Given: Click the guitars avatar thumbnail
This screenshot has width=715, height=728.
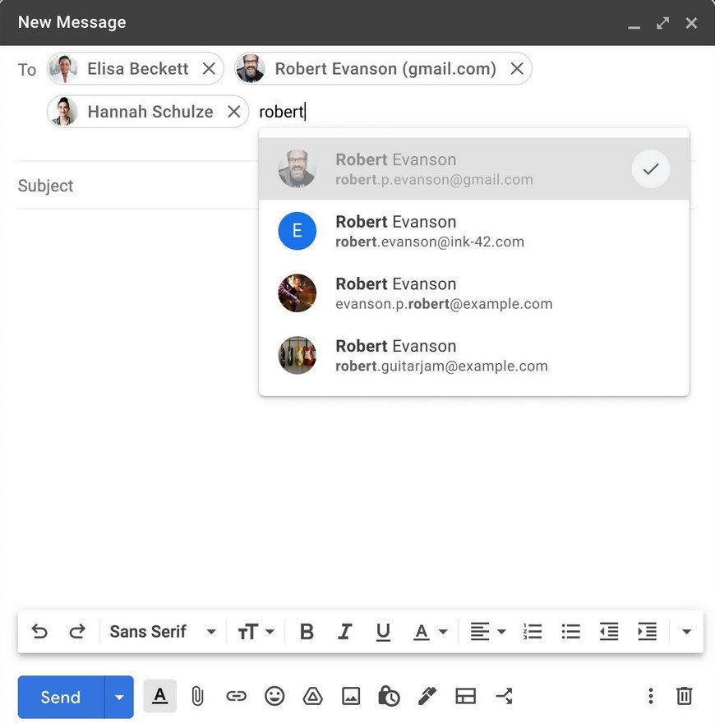Looking at the screenshot, I should (x=298, y=355).
